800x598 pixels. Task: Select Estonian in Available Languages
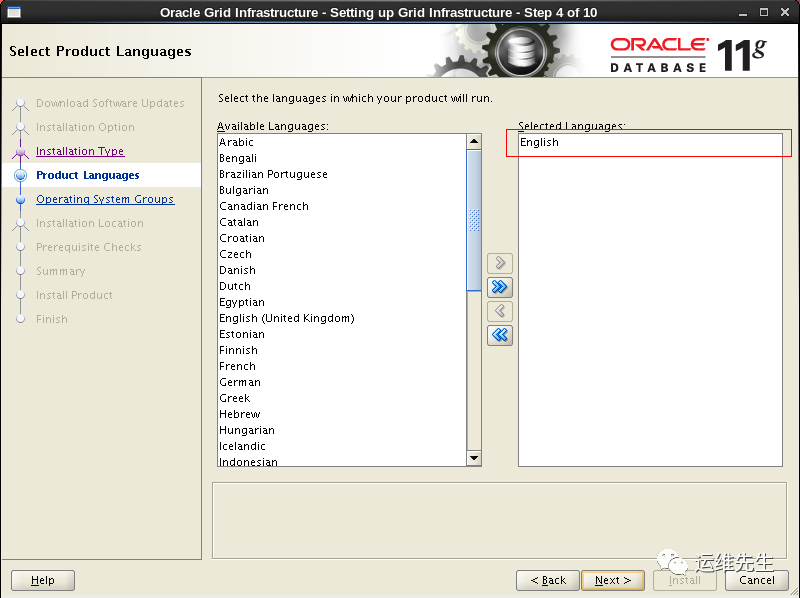[x=341, y=334]
